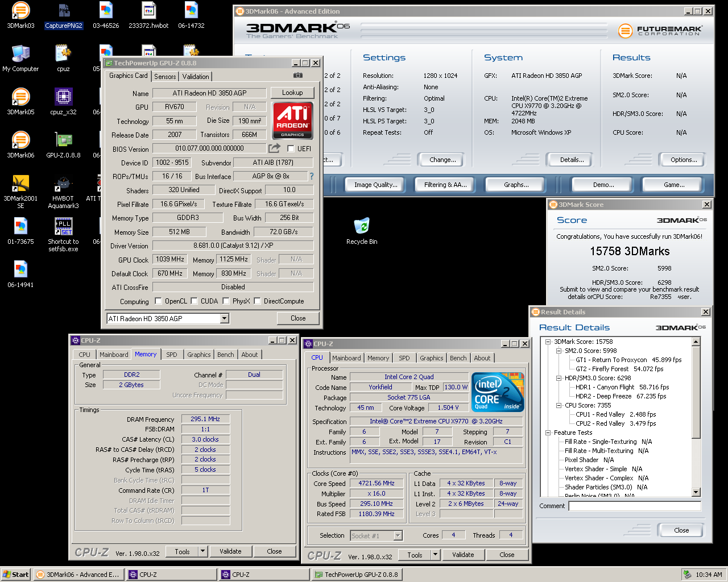Click GPU-Z screenshot camera icon

coord(298,75)
